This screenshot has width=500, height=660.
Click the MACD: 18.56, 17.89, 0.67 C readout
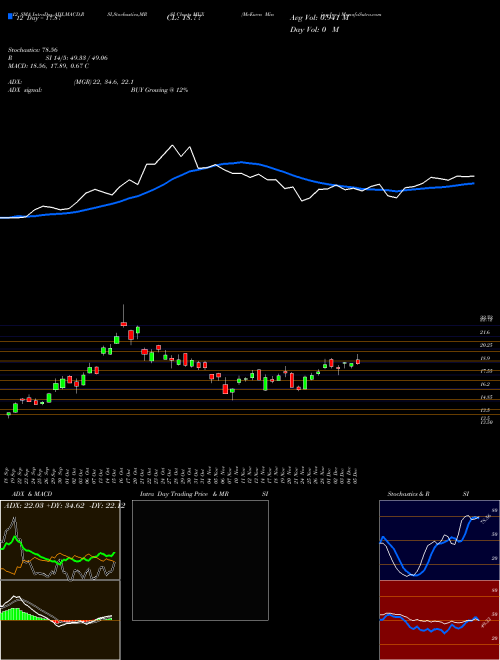(x=48, y=66)
